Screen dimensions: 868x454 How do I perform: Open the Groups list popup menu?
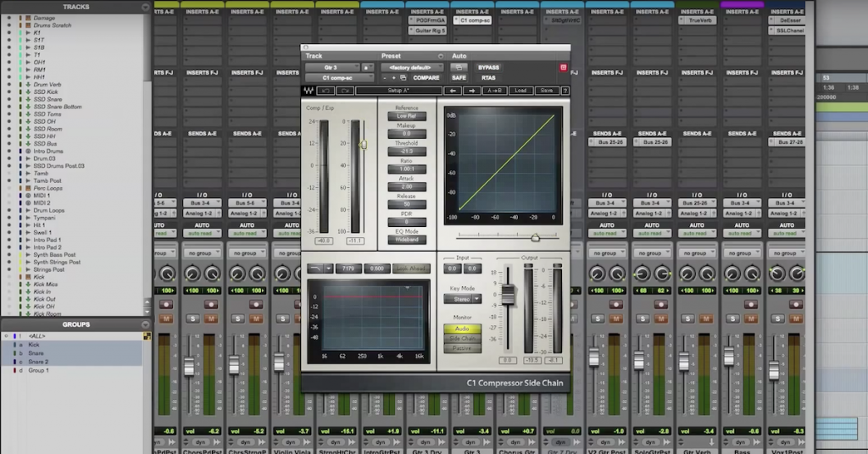click(146, 324)
